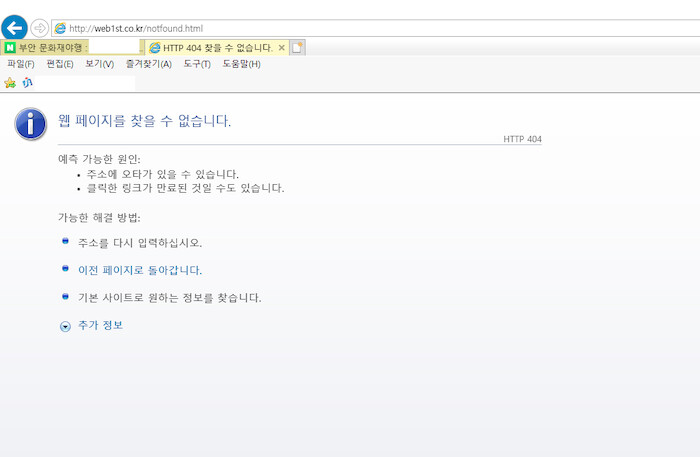This screenshot has height=457, width=700.
Task: Click the heading 웹 페이지를 찾을 수 없습니다
Action: click(x=144, y=120)
